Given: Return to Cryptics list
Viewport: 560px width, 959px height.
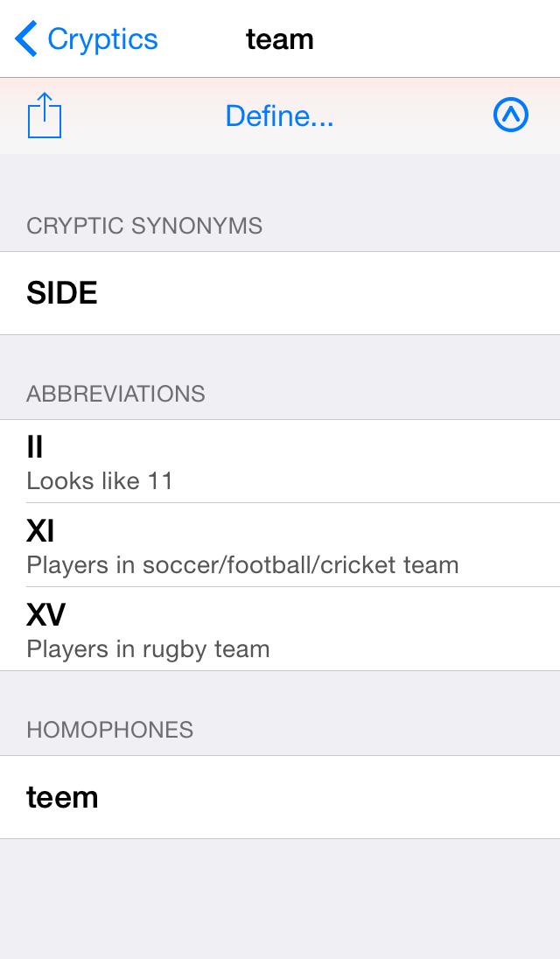Looking at the screenshot, I should (x=85, y=38).
